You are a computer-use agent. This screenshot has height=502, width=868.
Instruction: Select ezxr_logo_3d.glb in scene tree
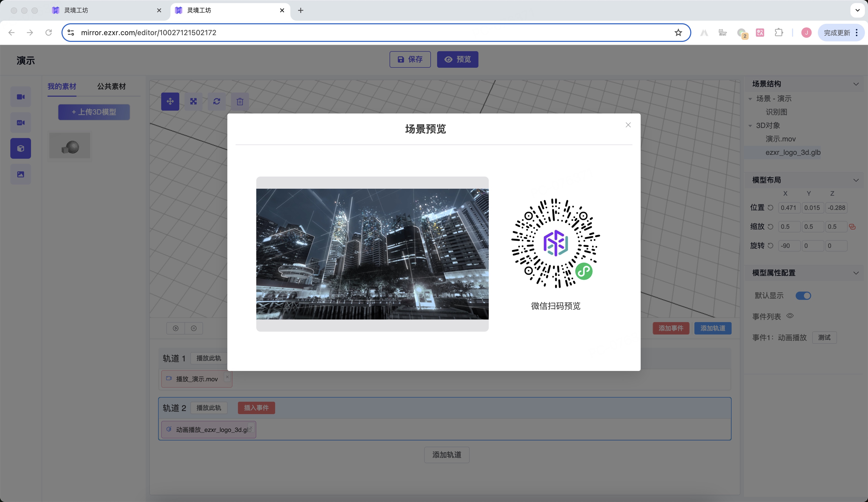point(793,153)
